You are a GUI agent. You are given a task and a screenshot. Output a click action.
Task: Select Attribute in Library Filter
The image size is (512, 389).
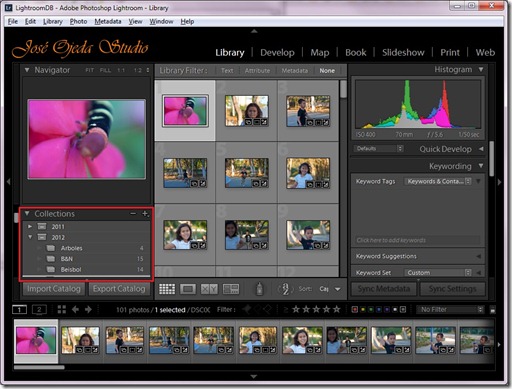click(257, 71)
